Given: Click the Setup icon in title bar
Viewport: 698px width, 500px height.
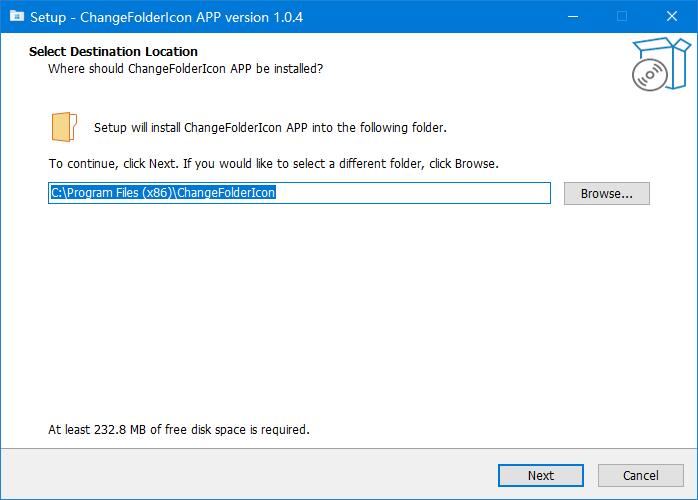Looking at the screenshot, I should (x=16, y=16).
